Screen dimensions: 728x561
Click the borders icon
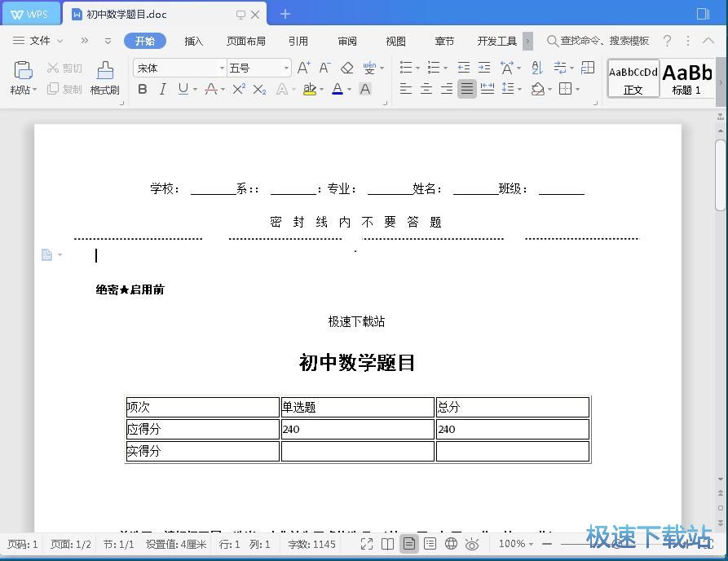[566, 88]
